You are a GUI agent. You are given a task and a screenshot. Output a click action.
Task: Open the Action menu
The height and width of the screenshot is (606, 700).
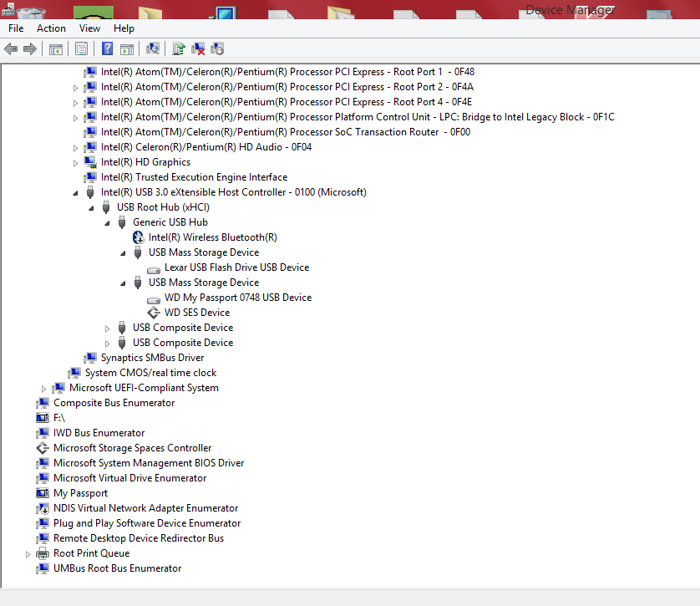[51, 28]
